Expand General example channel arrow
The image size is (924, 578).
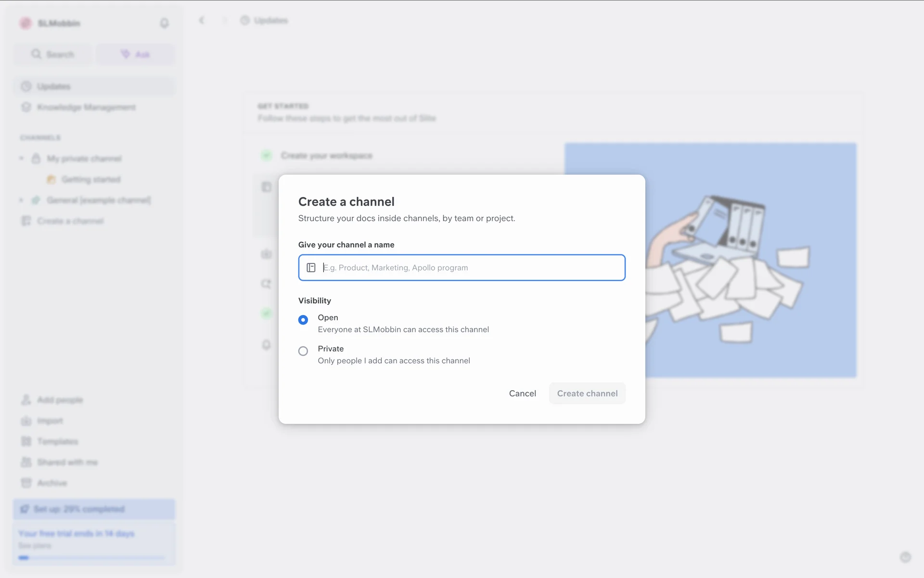tap(21, 200)
